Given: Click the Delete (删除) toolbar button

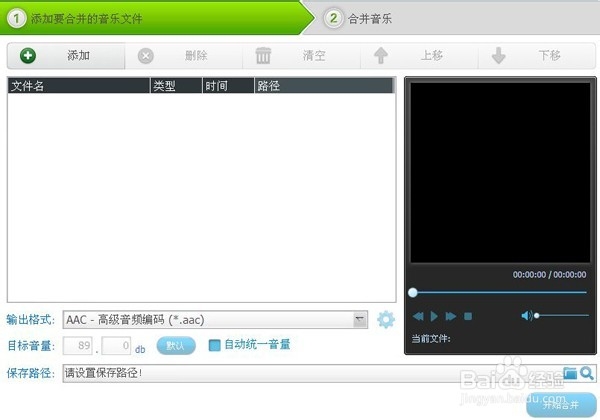Looking at the screenshot, I should coord(184,56).
